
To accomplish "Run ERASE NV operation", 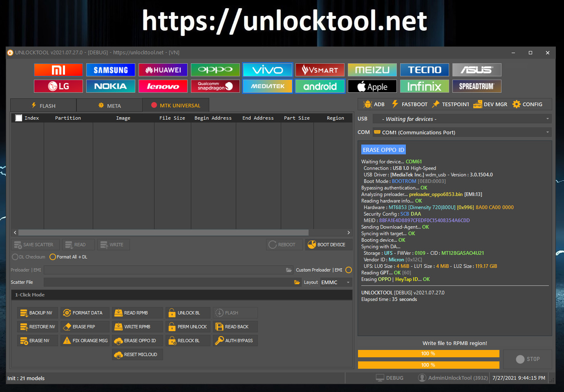I will 38,341.
